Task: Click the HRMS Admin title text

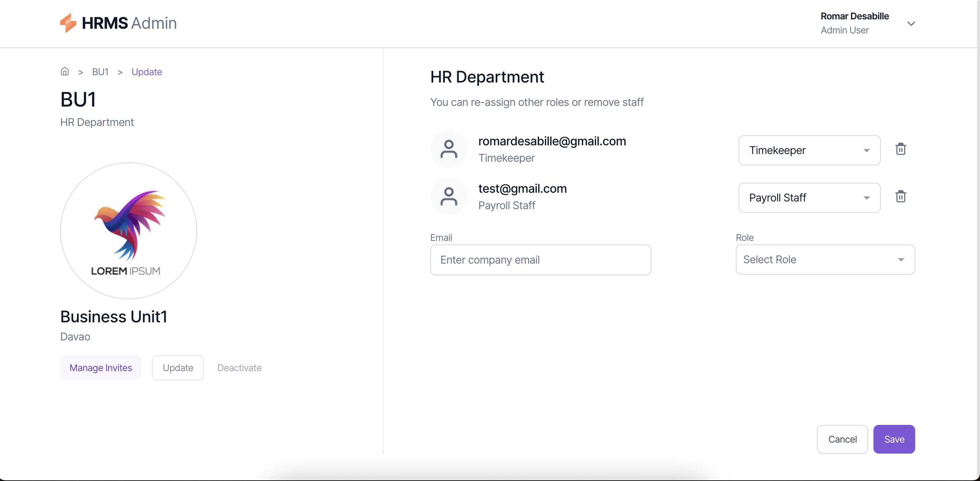Action: pyautogui.click(x=129, y=23)
